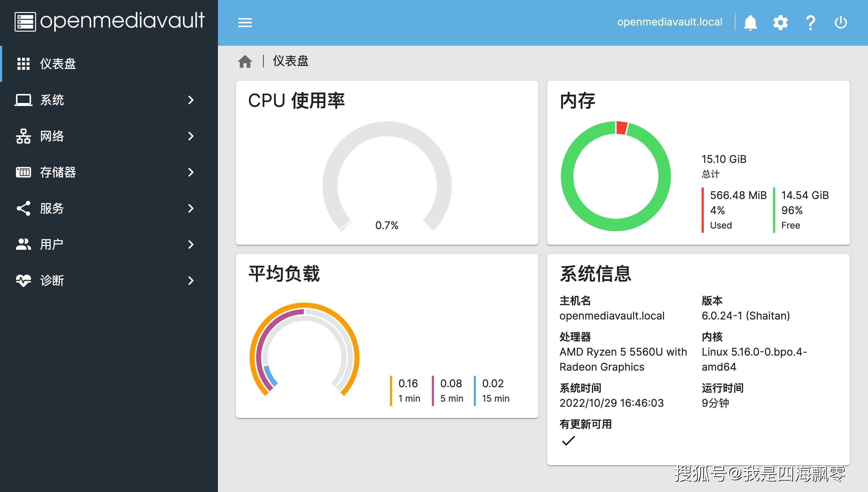Open the 诊断 sidebar menu item
The height and width of the screenshot is (492, 868).
pos(109,281)
